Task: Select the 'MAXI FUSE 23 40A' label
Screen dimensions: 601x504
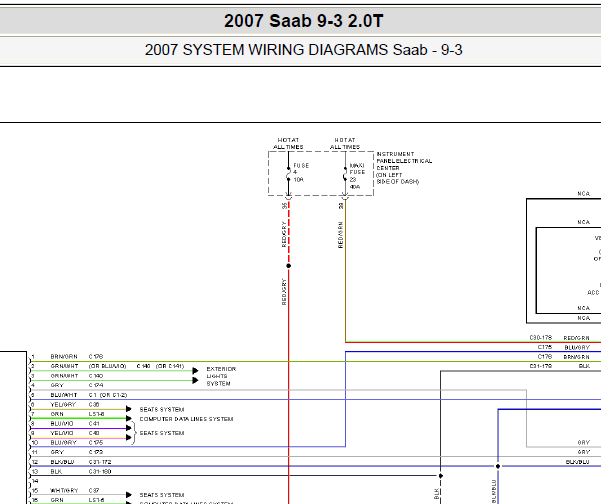Action: coord(357,176)
